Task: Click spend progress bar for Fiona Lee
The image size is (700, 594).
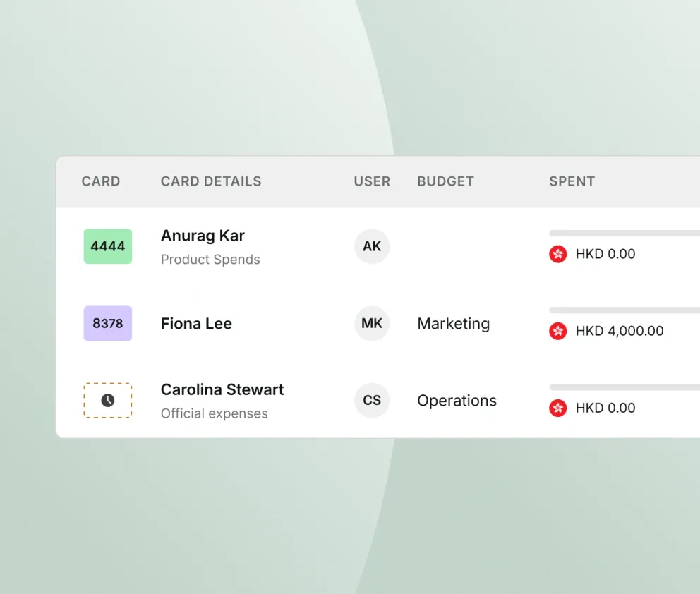Action: click(x=624, y=310)
